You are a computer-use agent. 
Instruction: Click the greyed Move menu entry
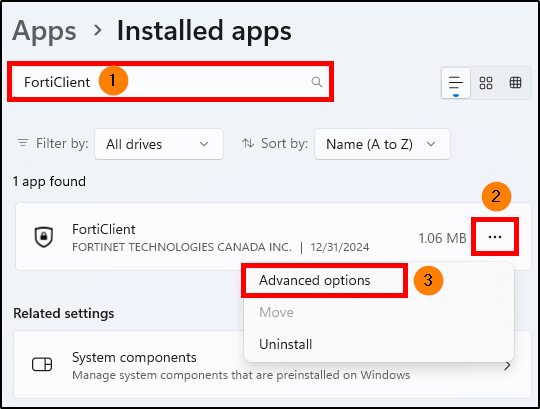(x=276, y=312)
